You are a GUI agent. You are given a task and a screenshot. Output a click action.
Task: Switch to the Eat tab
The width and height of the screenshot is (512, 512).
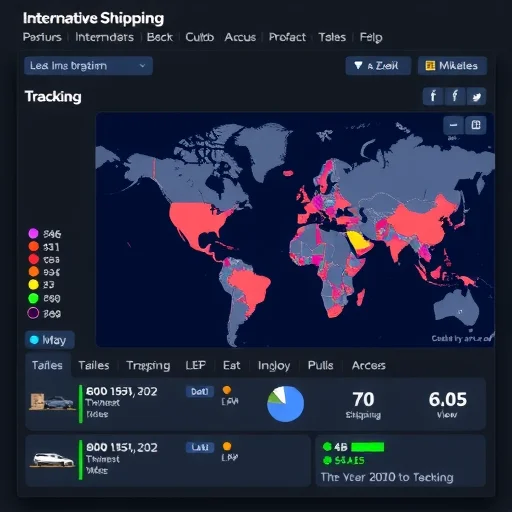tap(231, 365)
